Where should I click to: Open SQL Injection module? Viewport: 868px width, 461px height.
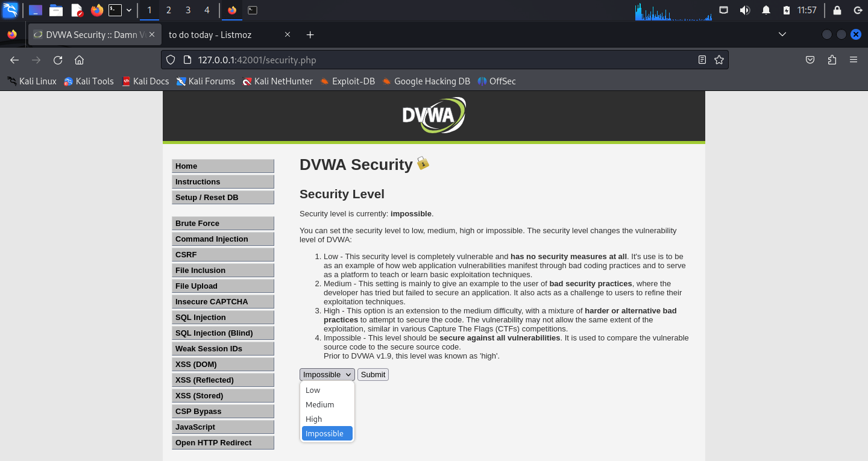223,318
